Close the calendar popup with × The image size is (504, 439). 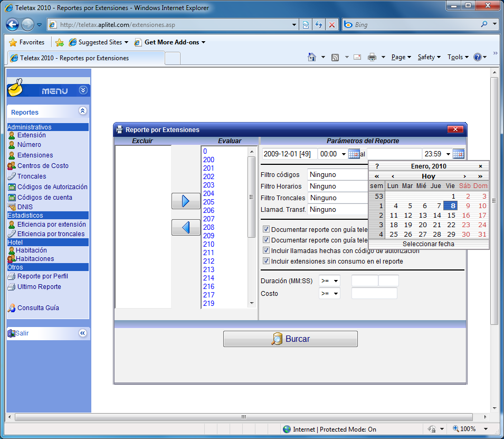point(480,166)
